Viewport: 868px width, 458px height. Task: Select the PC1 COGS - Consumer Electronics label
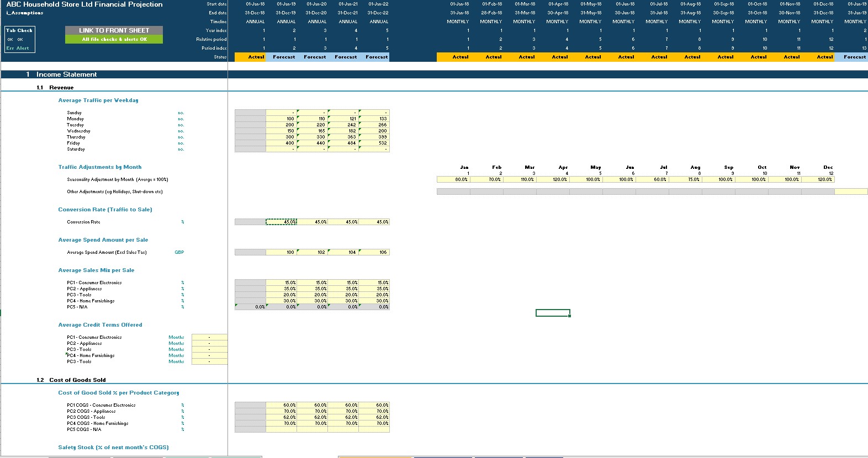(101, 405)
